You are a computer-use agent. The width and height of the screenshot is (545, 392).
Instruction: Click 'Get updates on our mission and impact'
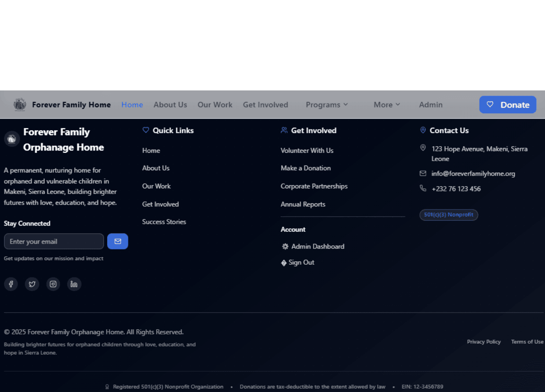[54, 259]
